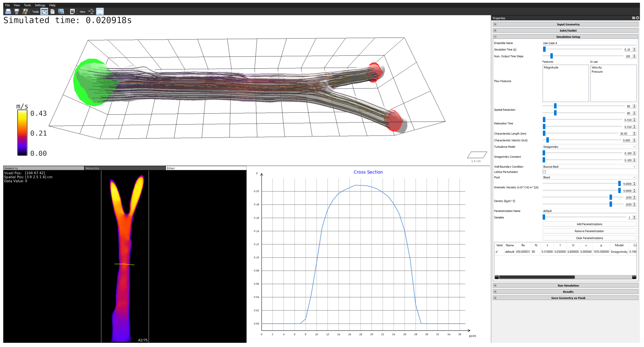Select Pressure in the In use list

click(597, 72)
